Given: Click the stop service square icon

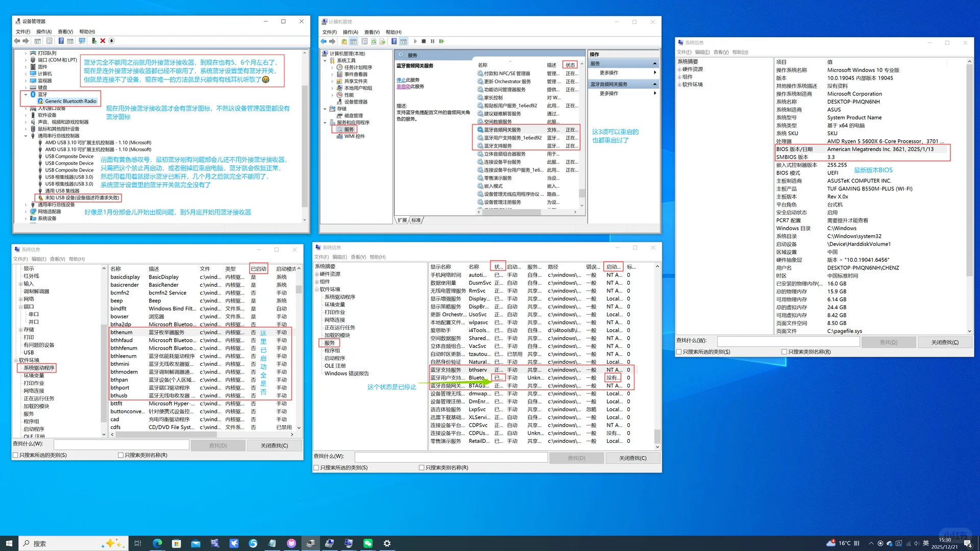Looking at the screenshot, I should 424,41.
